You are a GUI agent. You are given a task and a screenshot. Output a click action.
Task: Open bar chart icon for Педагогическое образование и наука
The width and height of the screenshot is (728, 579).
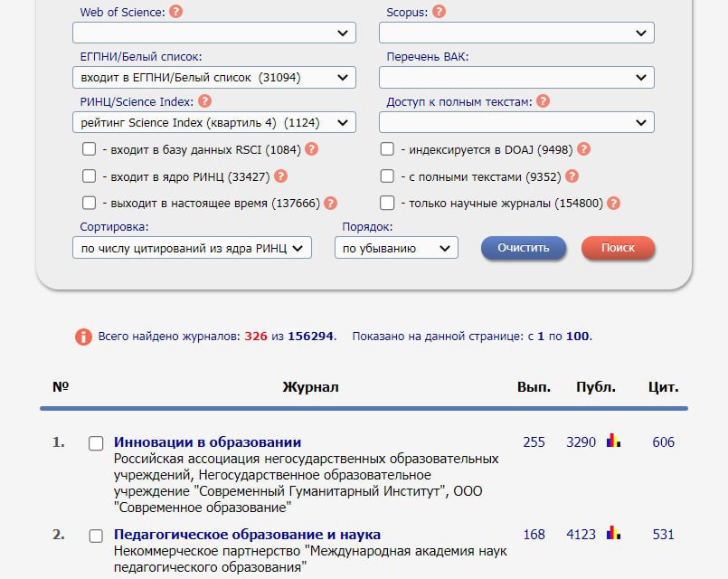(x=613, y=534)
